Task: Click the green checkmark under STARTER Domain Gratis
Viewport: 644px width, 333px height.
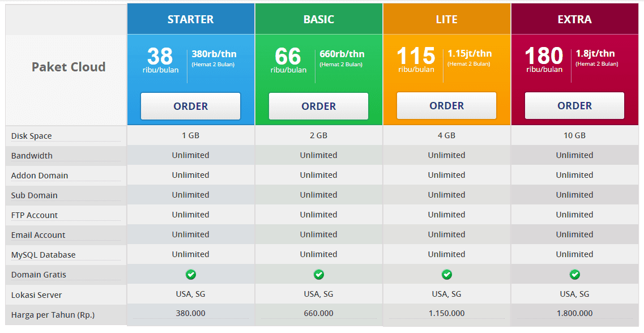Action: tap(191, 274)
